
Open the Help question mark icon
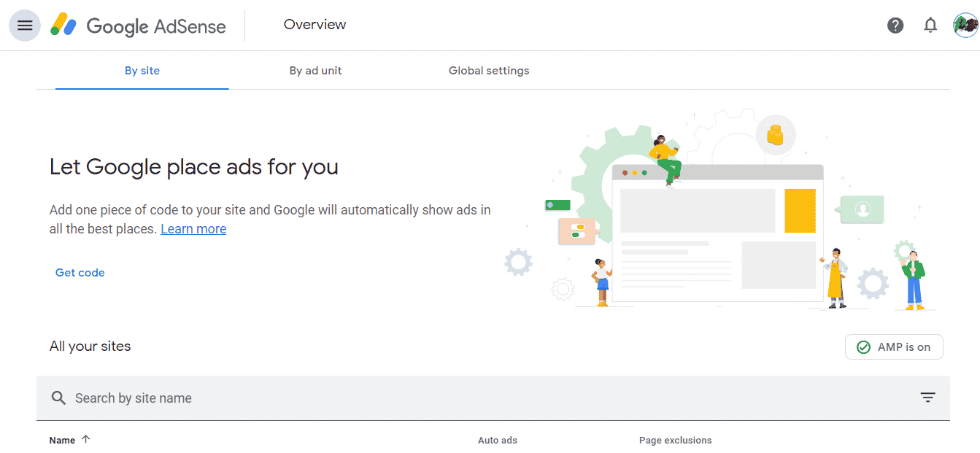(x=895, y=25)
